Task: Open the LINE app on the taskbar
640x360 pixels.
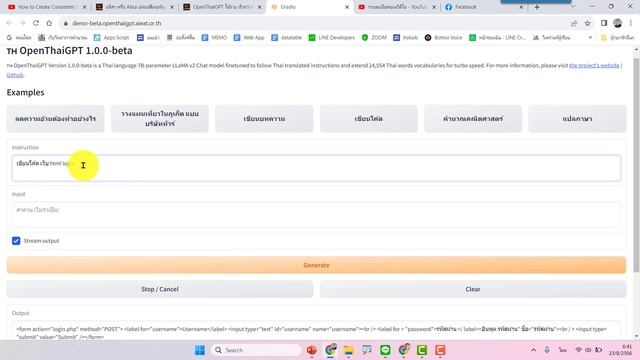Action: coord(385,350)
